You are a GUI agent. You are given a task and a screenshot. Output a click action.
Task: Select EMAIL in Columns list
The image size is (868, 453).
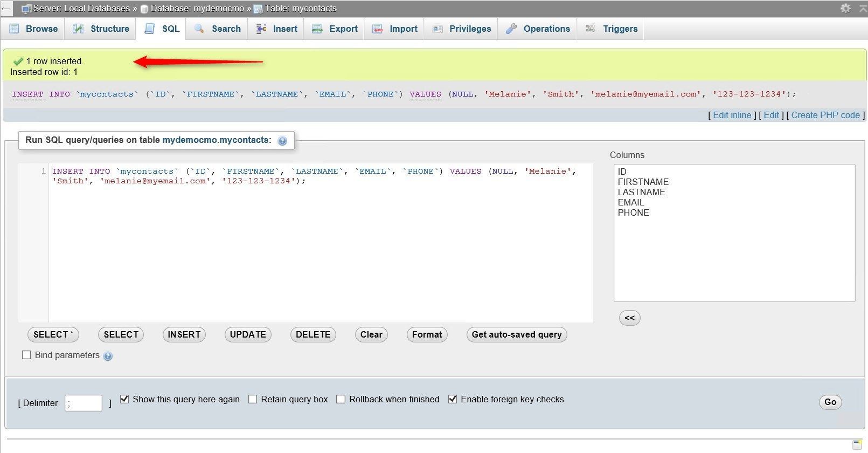(x=631, y=202)
